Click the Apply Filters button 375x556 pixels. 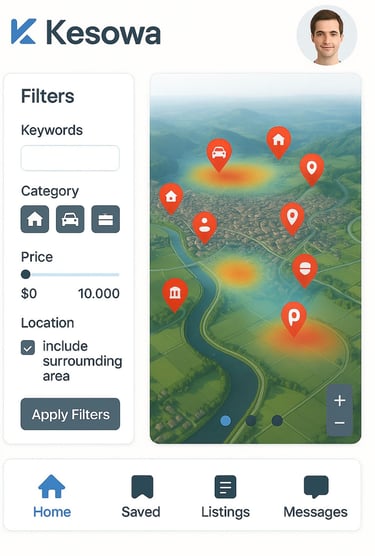click(x=70, y=414)
